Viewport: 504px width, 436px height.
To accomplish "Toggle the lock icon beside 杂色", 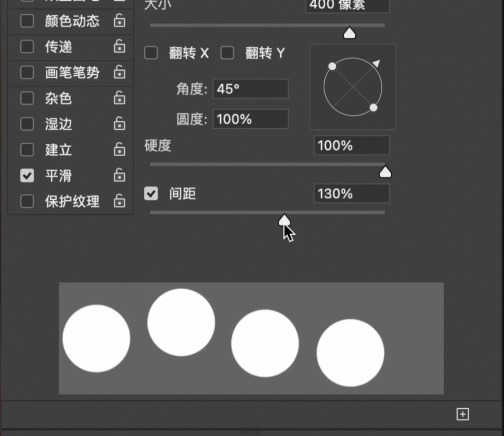I will [119, 98].
